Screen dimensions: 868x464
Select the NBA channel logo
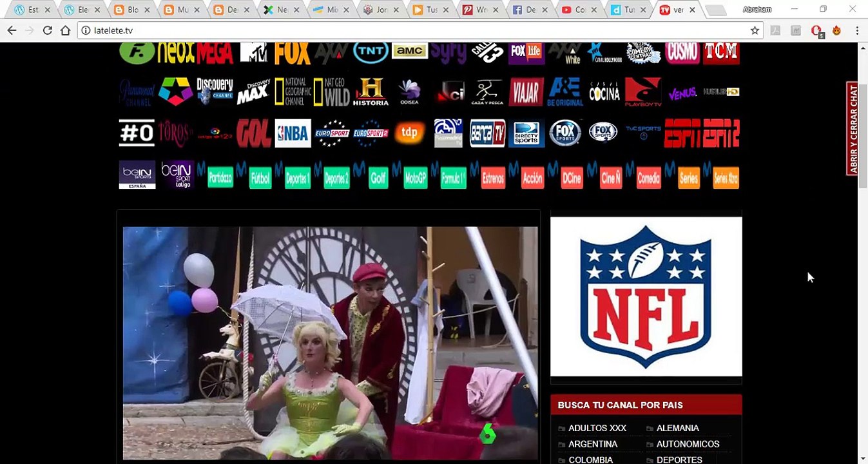coord(293,133)
